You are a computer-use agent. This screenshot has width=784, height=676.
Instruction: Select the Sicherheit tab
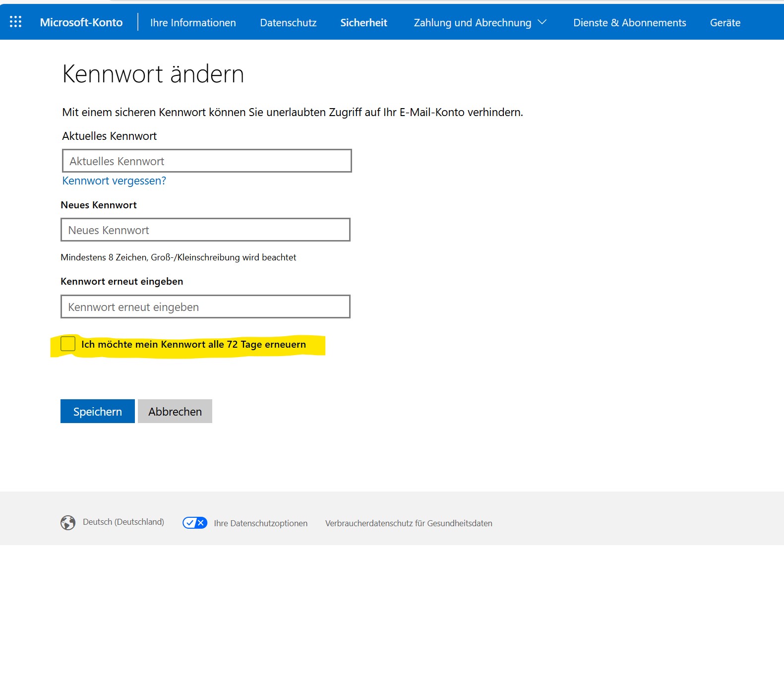click(363, 22)
